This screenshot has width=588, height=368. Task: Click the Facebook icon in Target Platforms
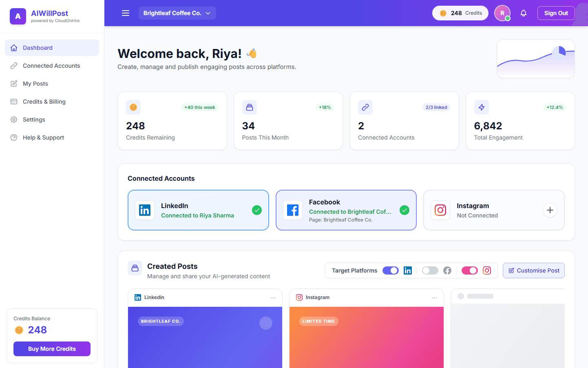447,270
